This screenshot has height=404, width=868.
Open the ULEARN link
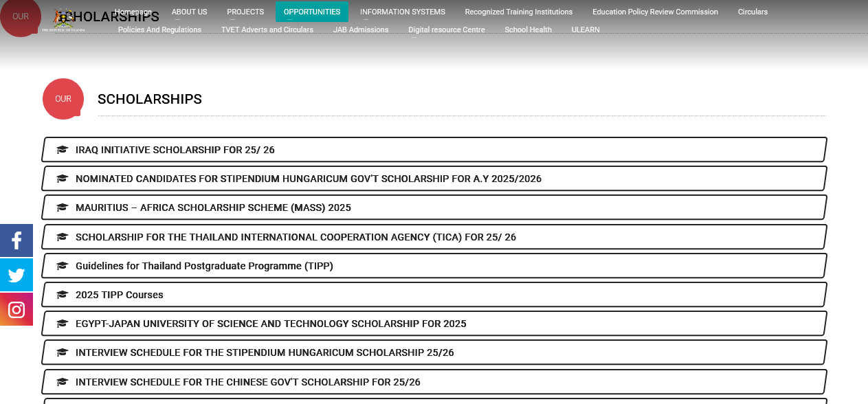click(x=586, y=30)
